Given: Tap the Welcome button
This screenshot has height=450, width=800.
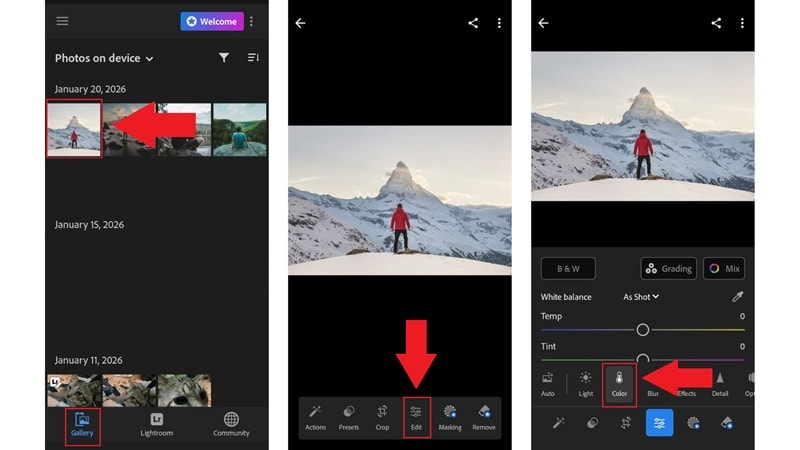Looking at the screenshot, I should pos(212,21).
